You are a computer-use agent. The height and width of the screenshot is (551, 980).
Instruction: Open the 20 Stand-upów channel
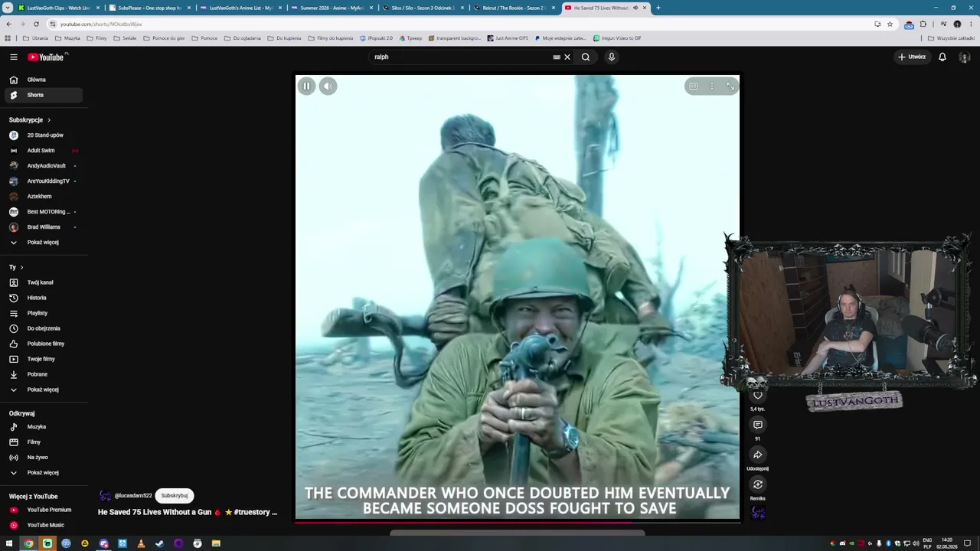point(43,135)
